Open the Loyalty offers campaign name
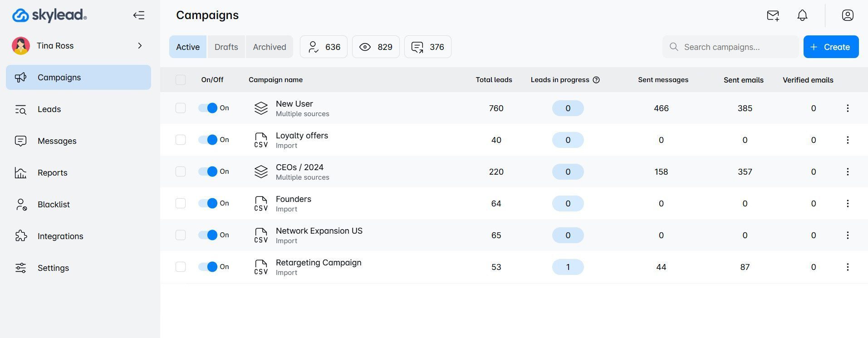The width and height of the screenshot is (868, 338). (x=302, y=136)
